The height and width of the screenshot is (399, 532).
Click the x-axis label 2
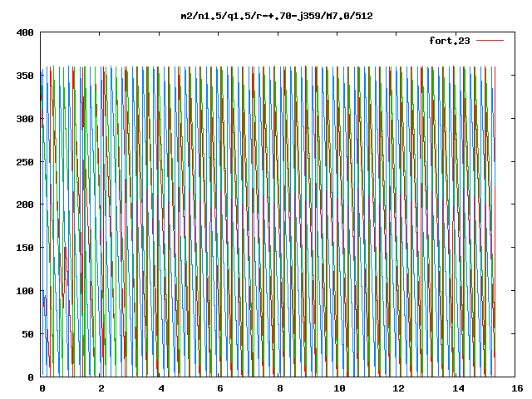(x=101, y=388)
